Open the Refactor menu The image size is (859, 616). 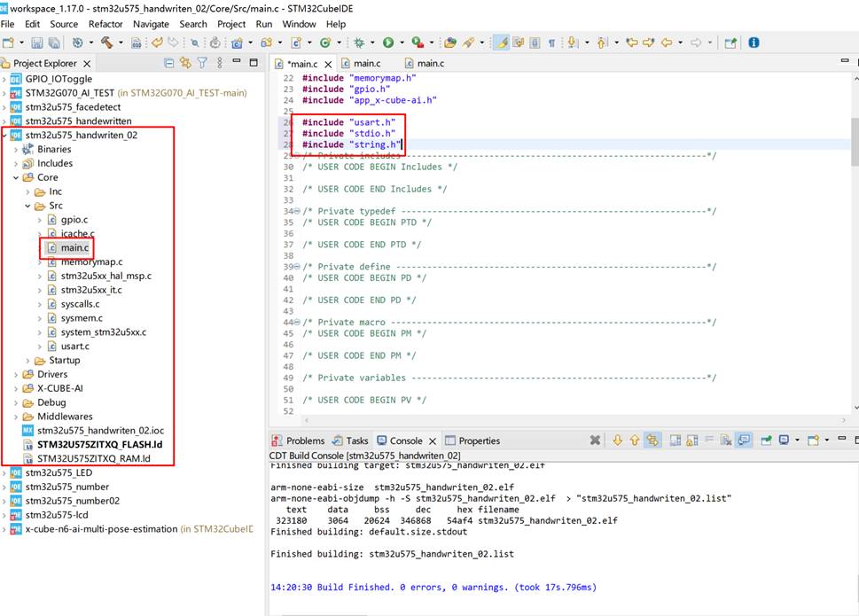(105, 24)
